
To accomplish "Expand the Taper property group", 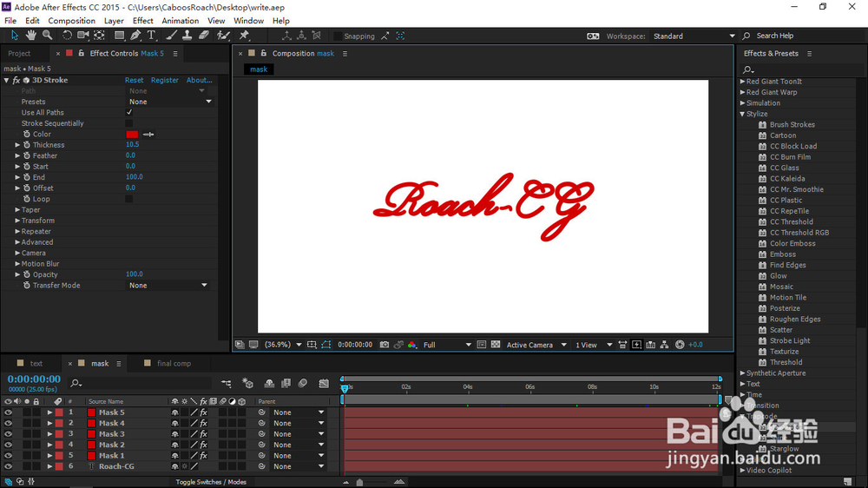I will pos(17,210).
